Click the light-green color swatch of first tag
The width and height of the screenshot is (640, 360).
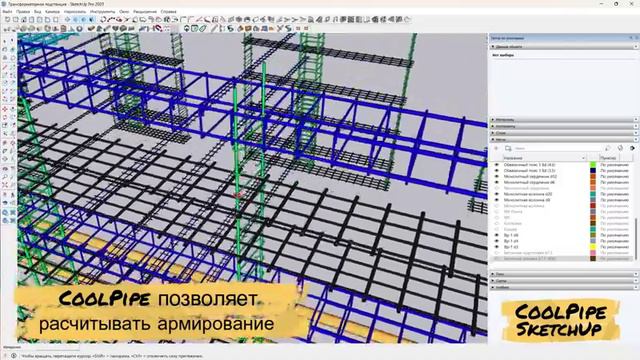point(593,165)
